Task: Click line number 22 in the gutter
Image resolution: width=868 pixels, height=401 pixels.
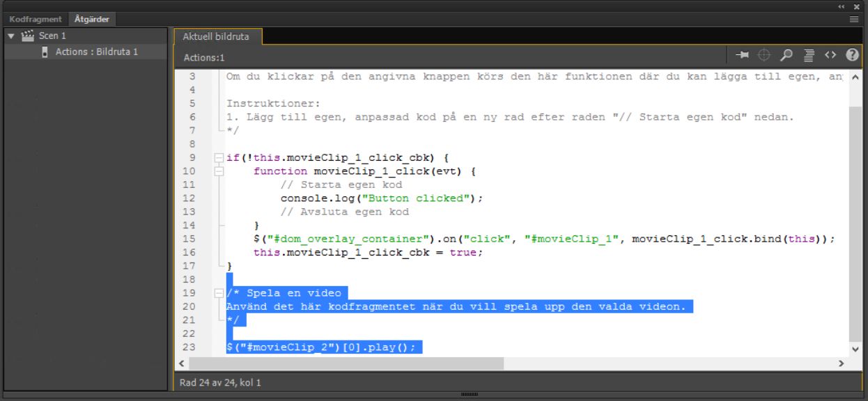Action: coord(189,333)
